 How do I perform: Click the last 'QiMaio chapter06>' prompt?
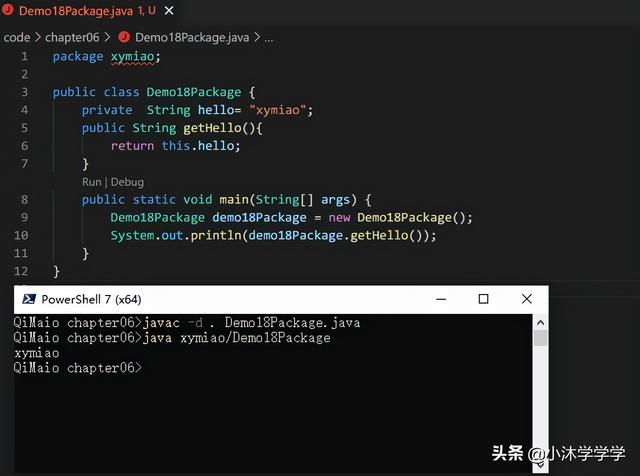click(x=78, y=368)
